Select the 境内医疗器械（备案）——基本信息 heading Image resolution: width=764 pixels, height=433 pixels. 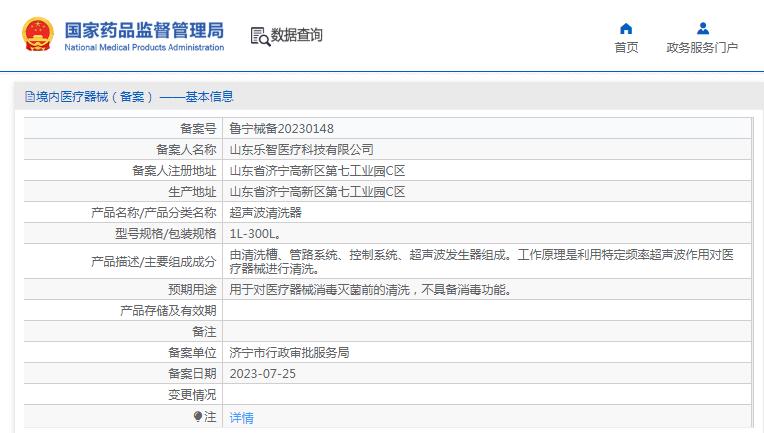click(x=134, y=96)
